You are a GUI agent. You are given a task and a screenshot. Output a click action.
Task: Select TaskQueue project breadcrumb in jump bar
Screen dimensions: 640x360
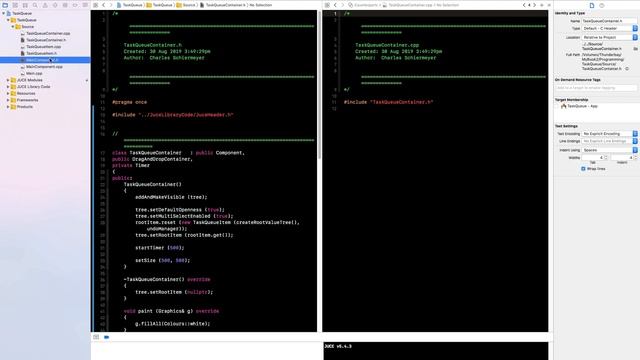(x=129, y=5)
